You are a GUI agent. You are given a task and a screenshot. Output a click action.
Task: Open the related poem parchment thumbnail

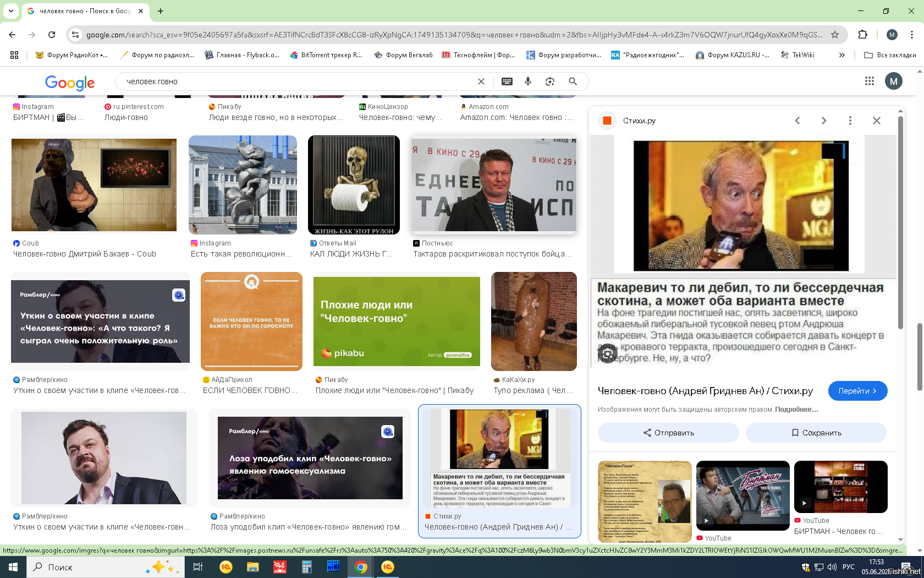(645, 501)
